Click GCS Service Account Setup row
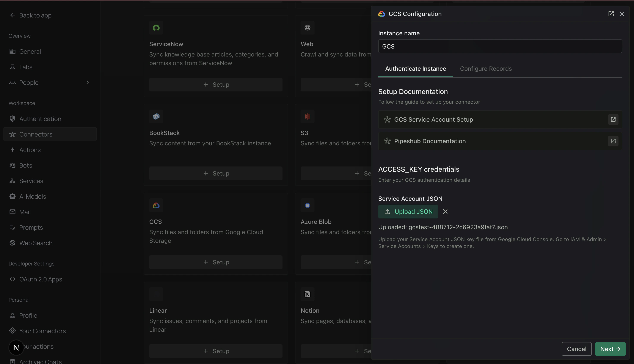The width and height of the screenshot is (634, 364). click(x=500, y=119)
